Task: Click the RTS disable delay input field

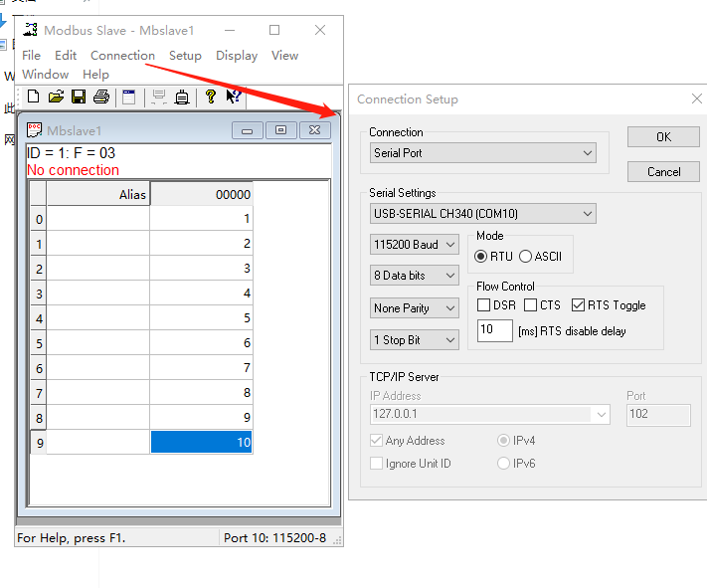Action: [494, 331]
